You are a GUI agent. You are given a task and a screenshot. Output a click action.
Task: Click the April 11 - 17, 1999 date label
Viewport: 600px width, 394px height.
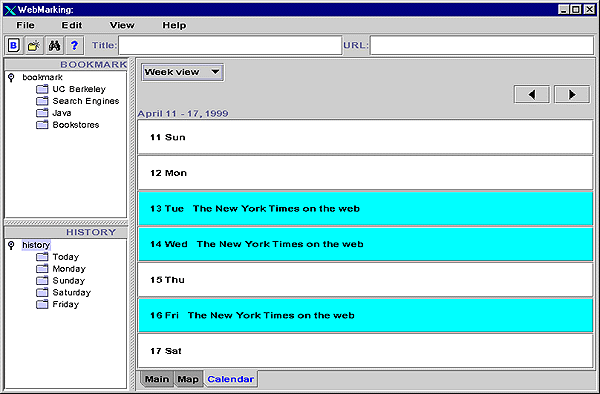183,114
